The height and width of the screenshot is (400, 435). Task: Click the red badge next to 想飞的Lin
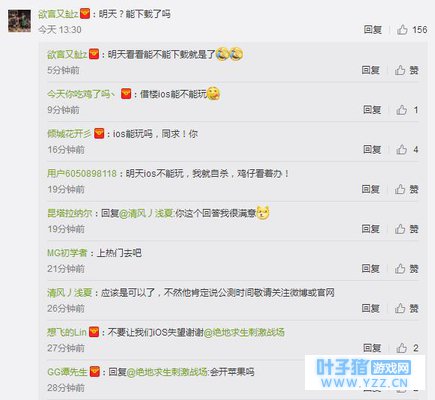[x=94, y=332]
